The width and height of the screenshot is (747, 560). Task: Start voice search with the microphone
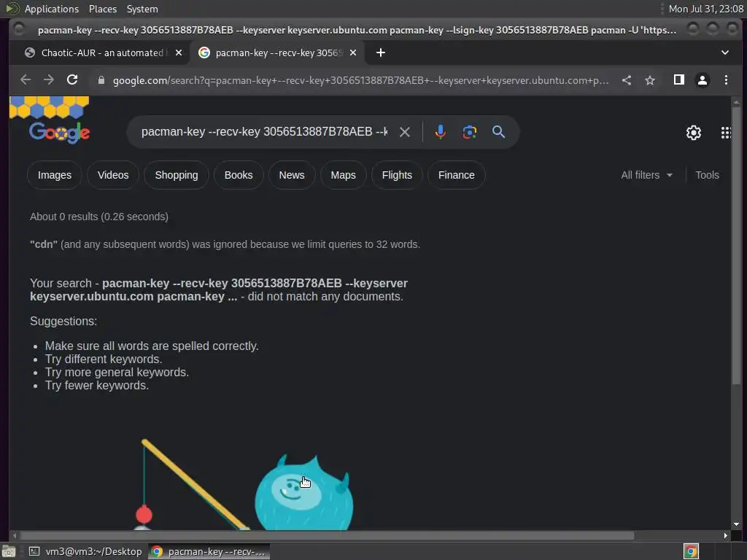tap(441, 132)
